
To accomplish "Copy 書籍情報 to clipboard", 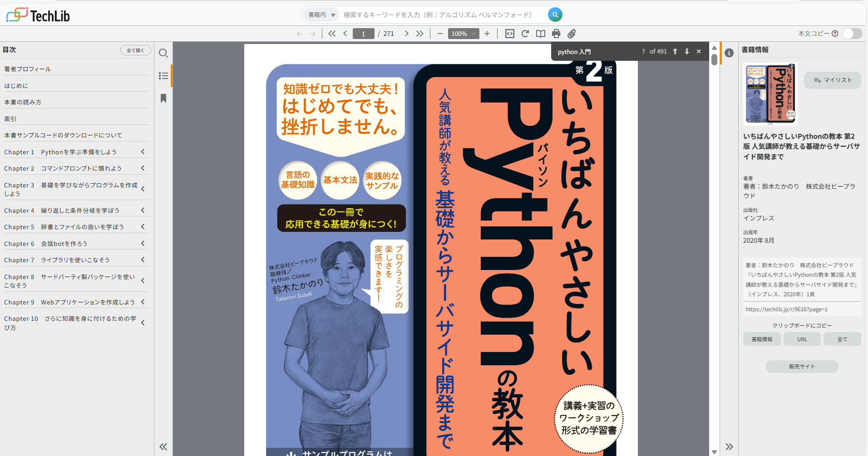I will [x=762, y=339].
